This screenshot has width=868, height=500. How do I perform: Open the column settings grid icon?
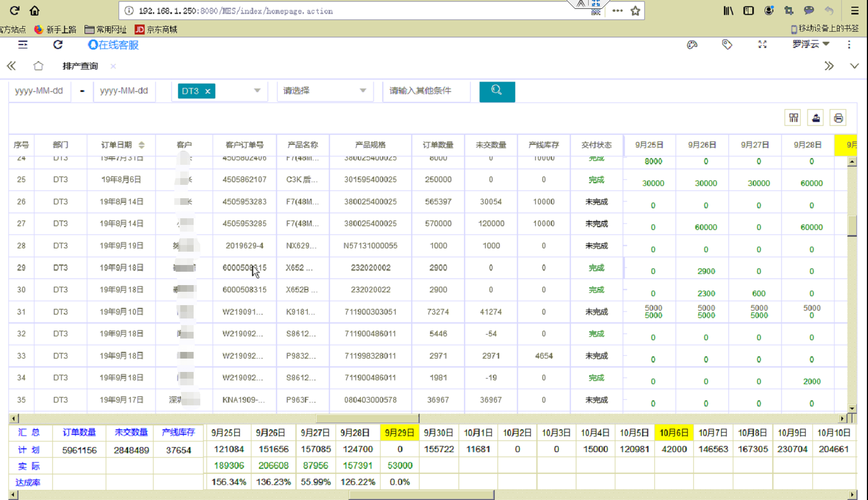pyautogui.click(x=792, y=117)
